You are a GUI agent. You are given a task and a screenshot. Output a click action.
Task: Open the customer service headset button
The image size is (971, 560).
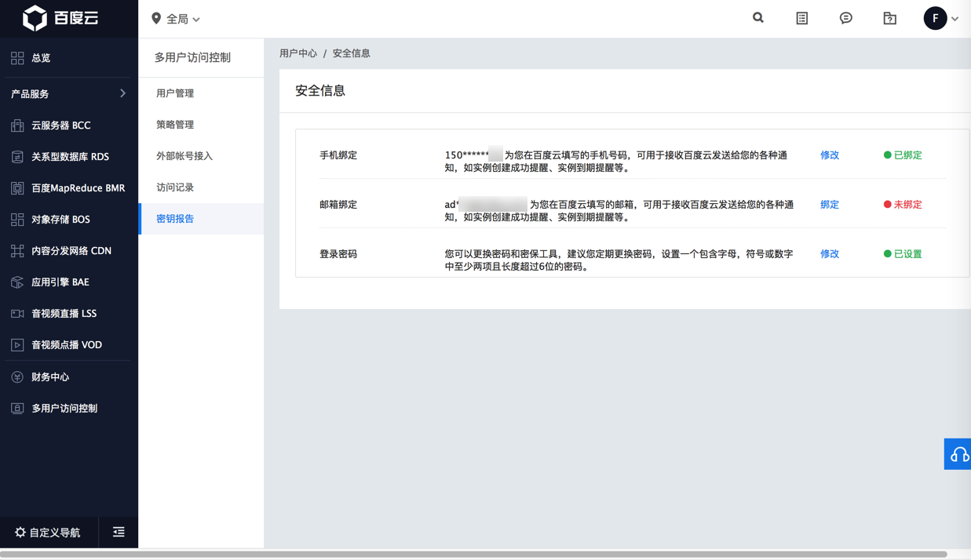click(x=958, y=454)
